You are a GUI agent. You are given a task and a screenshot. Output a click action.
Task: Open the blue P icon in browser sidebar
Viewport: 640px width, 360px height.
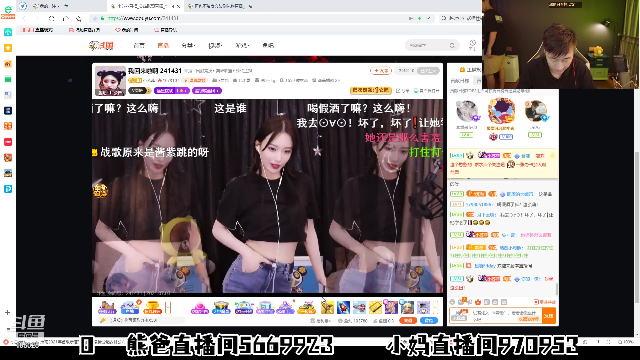point(8,189)
